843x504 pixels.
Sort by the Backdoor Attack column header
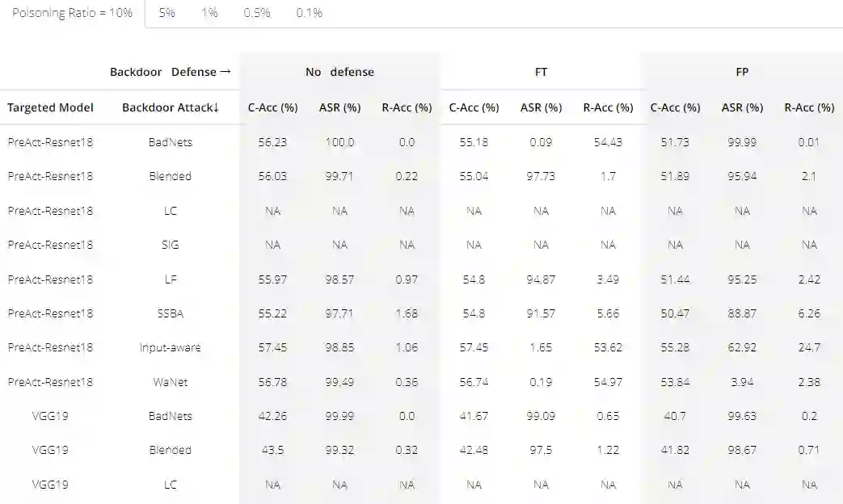171,107
